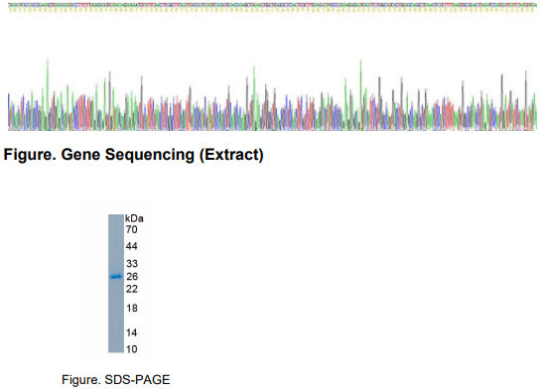Viewport: 546px width, 392px height.
Task: Click the word '(Extract)' in the caption
Action: click(231, 155)
